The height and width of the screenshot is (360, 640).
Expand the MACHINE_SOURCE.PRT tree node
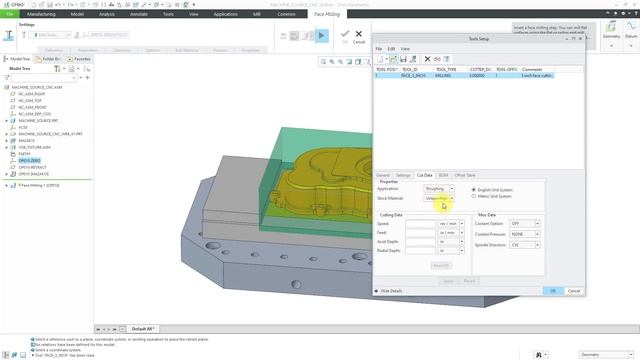pyautogui.click(x=7, y=121)
